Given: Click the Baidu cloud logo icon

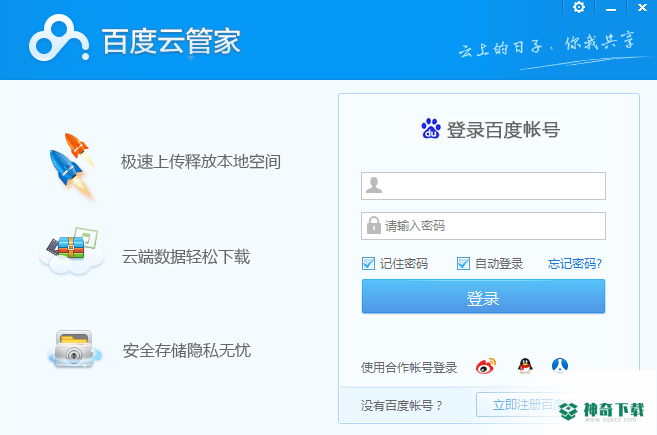Looking at the screenshot, I should click(x=59, y=38).
